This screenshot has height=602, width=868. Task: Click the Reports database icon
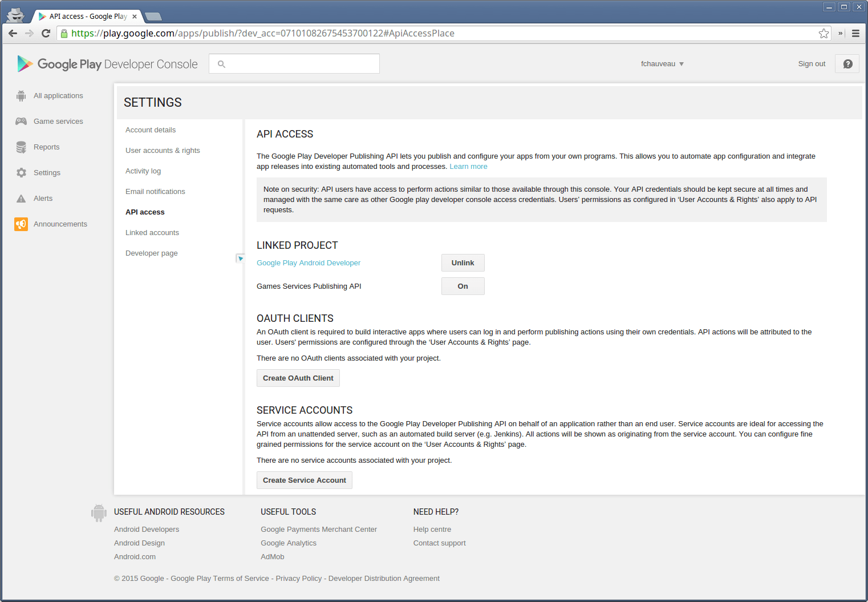coord(21,147)
